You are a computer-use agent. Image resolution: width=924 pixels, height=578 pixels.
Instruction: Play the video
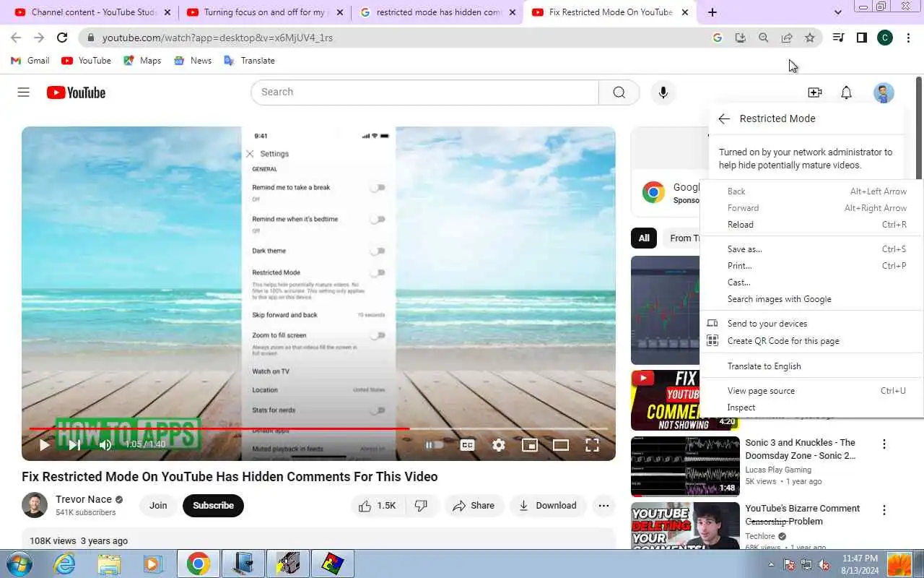[x=44, y=445]
